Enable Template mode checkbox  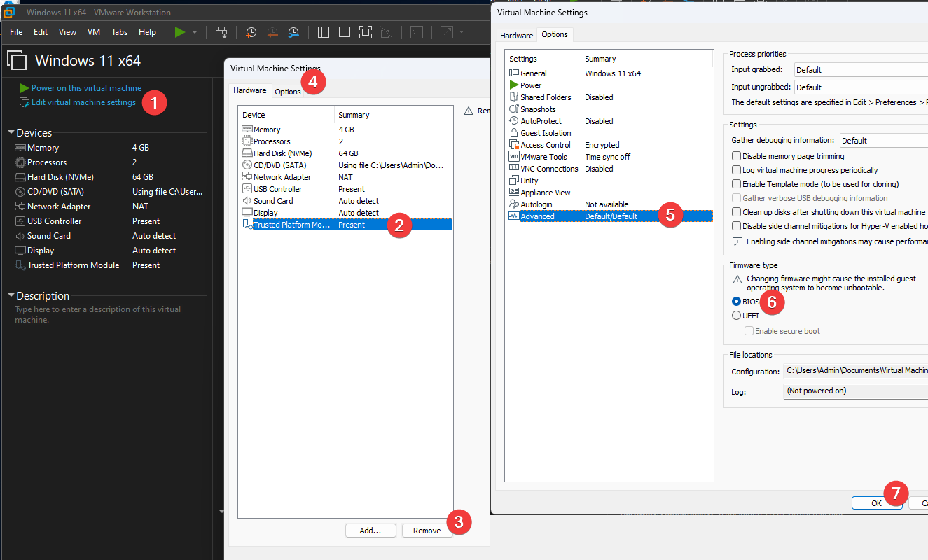736,184
